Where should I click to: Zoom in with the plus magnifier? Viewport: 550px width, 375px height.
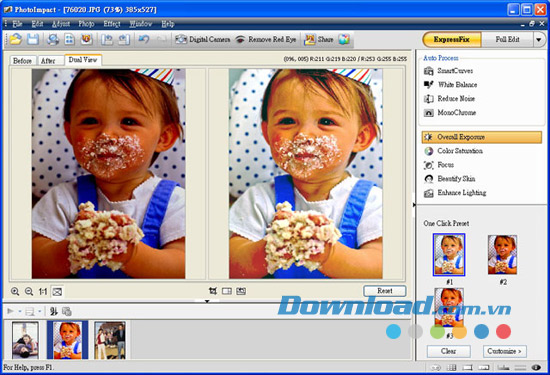point(15,291)
